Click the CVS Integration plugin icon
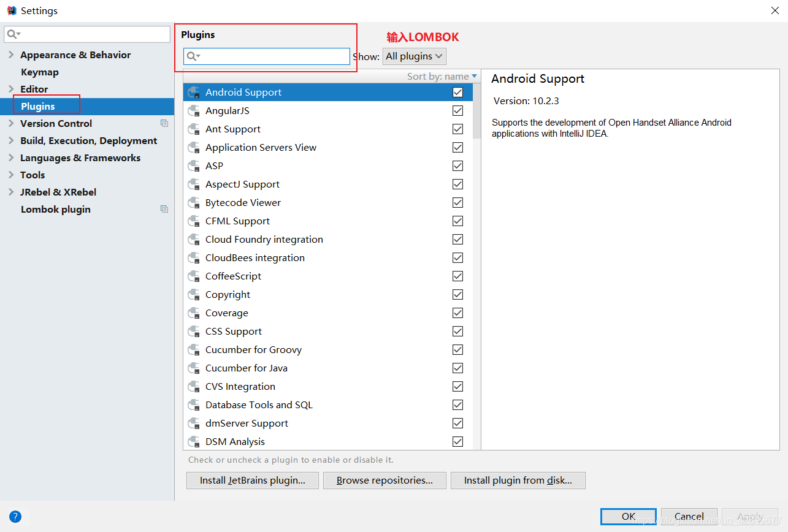The image size is (788, 532). coord(194,386)
